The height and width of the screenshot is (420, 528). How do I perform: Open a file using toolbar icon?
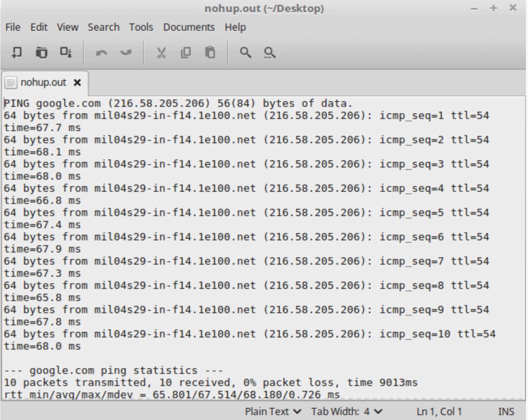click(41, 53)
